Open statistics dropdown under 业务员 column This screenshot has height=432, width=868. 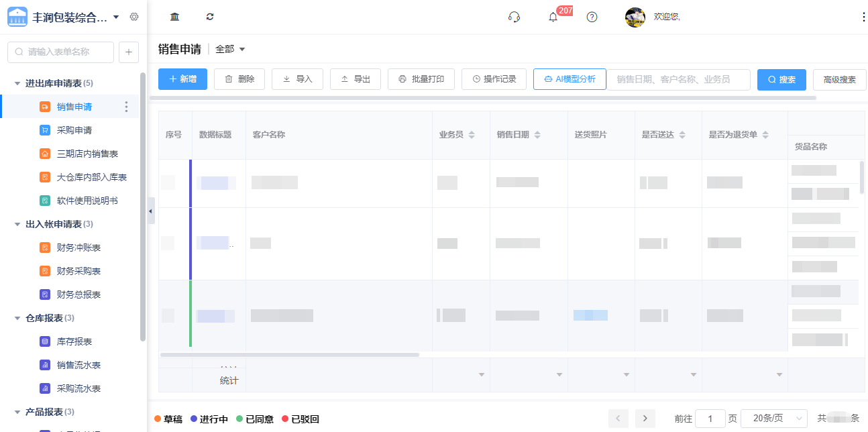tap(481, 374)
